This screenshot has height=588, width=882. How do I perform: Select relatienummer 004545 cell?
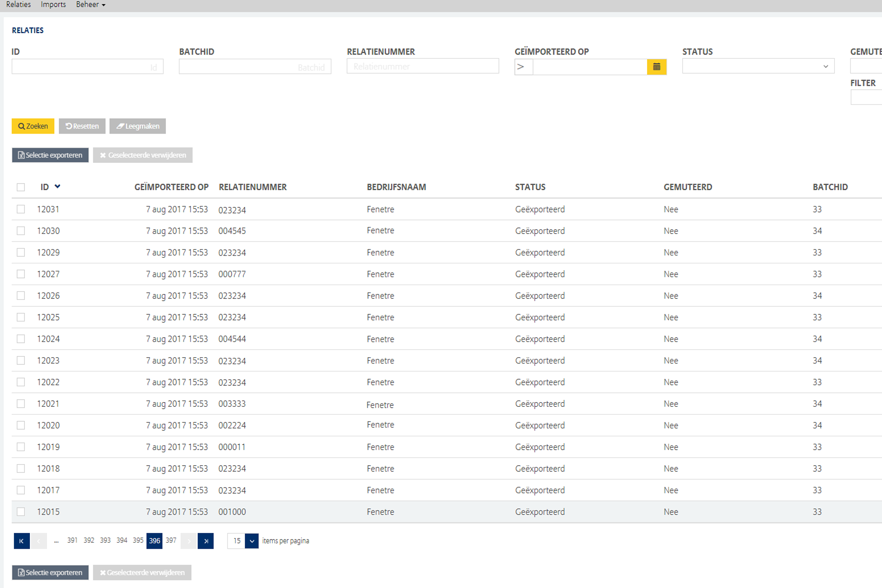pos(232,231)
